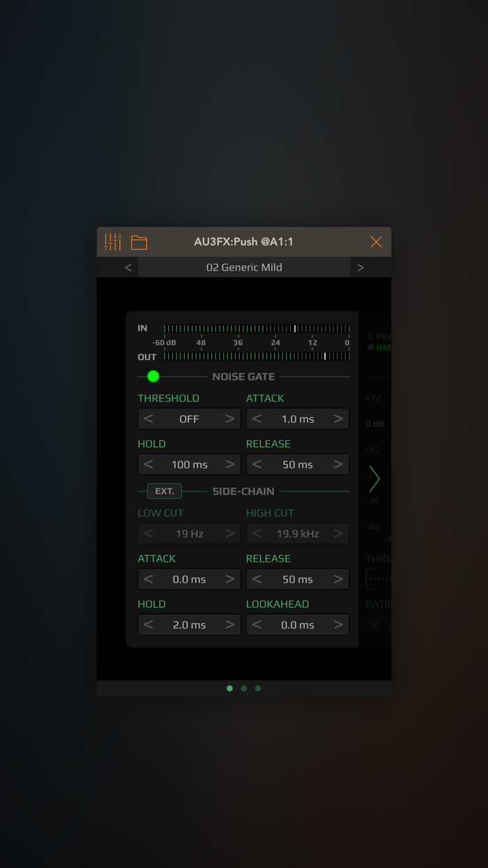Decrease Side-Chain Attack 0.0 ms
488x868 pixels.
(x=148, y=579)
